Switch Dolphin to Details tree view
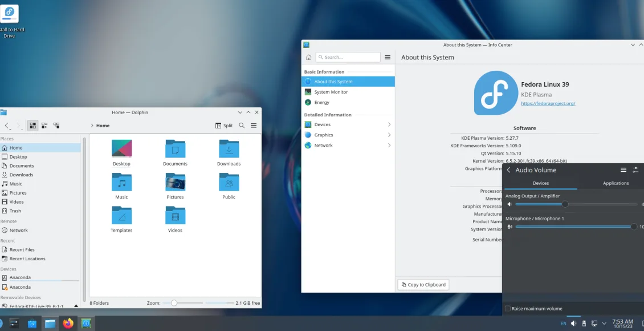This screenshot has width=644, height=331. coord(56,126)
